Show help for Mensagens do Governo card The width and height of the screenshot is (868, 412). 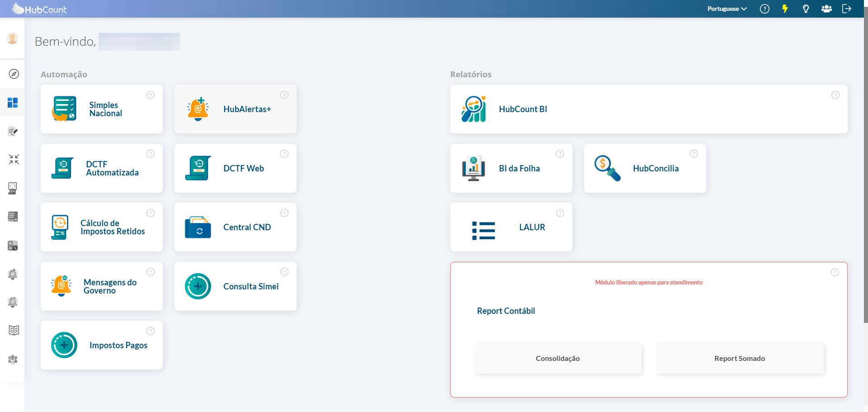tap(151, 272)
